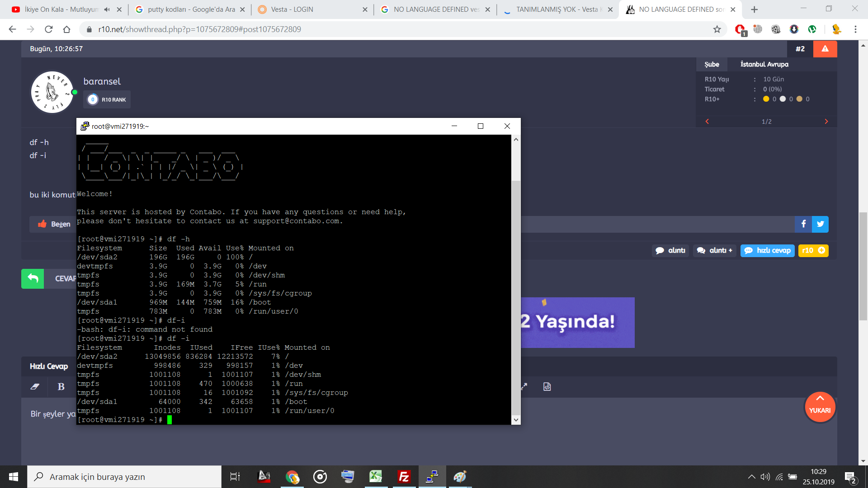Click the browser page vertical scrollbar
868x488 pixels.
coord(863,267)
